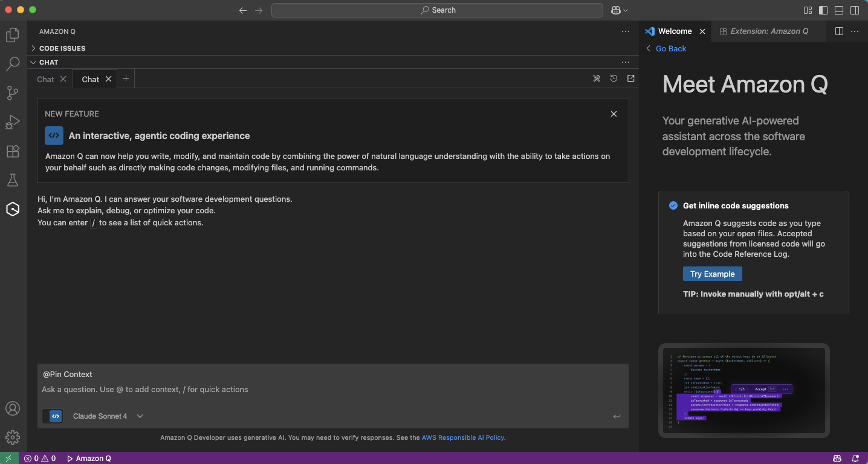The height and width of the screenshot is (464, 868).
Task: Switch to the first Chat tab
Action: click(x=45, y=79)
